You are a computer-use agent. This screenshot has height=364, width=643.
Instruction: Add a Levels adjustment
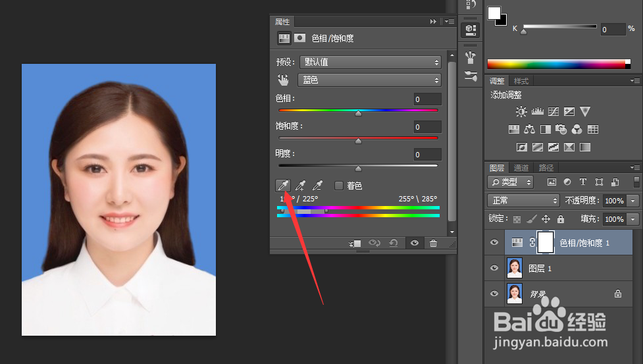537,111
